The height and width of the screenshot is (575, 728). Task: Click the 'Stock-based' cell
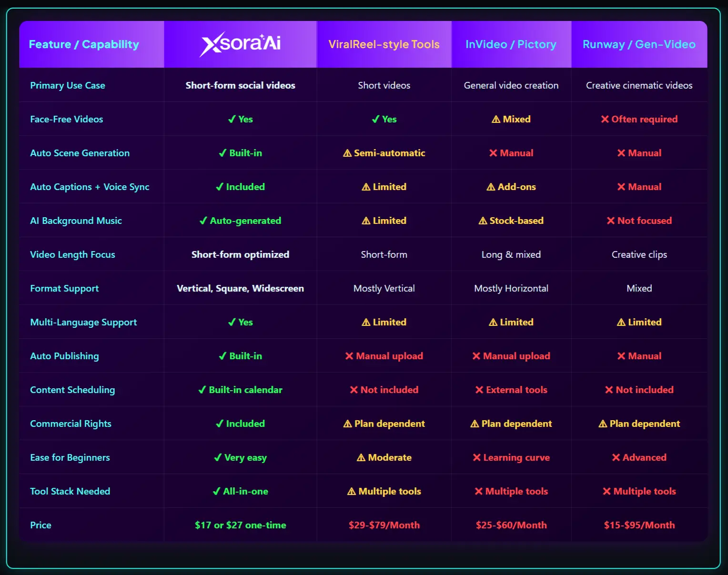(511, 221)
